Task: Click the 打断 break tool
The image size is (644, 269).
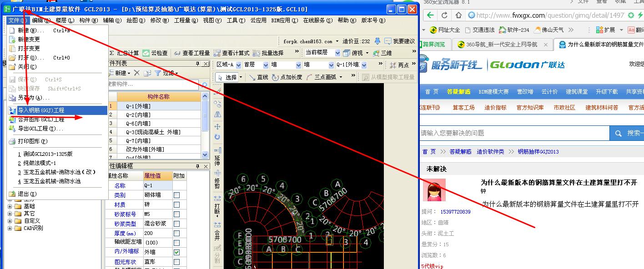Action: click(217, 205)
